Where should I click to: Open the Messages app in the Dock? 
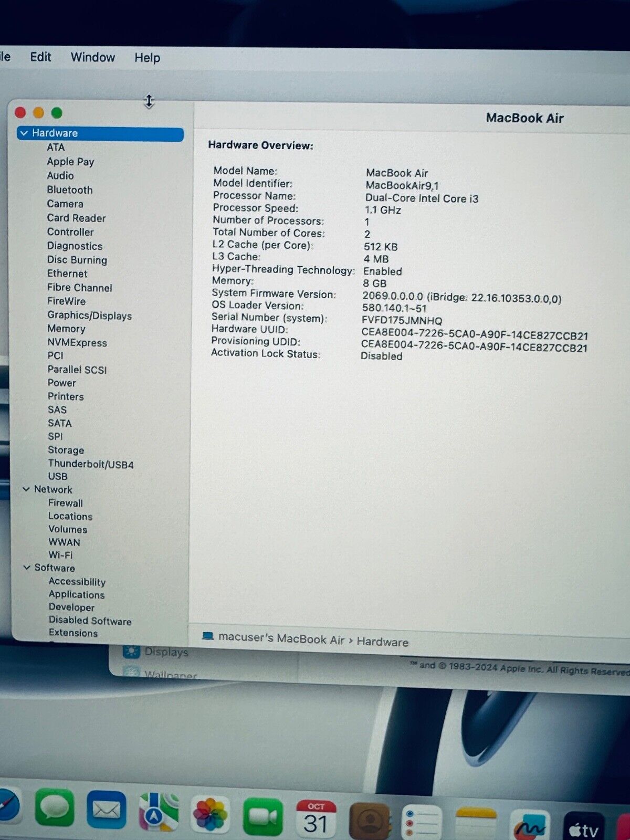click(x=55, y=808)
